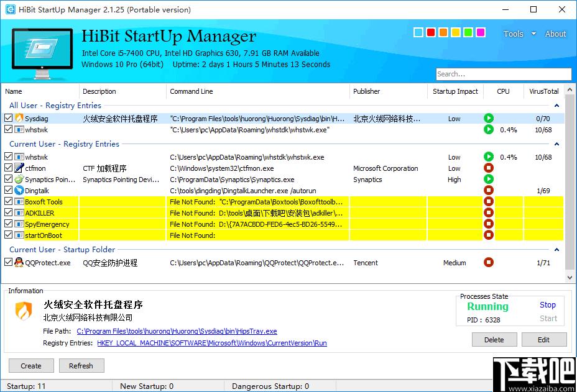Click the QQProtect penguin icon
This screenshot has height=392, width=577.
pyautogui.click(x=19, y=262)
